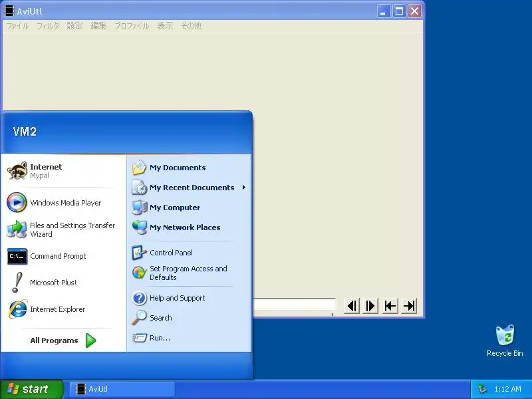
Task: Open the プロファイル menu in AviUtl
Action: [131, 26]
